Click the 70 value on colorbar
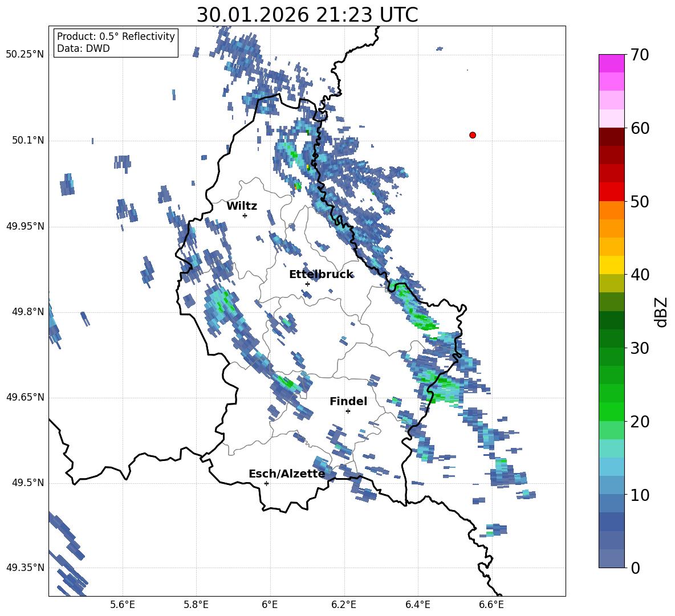 pyautogui.click(x=640, y=55)
